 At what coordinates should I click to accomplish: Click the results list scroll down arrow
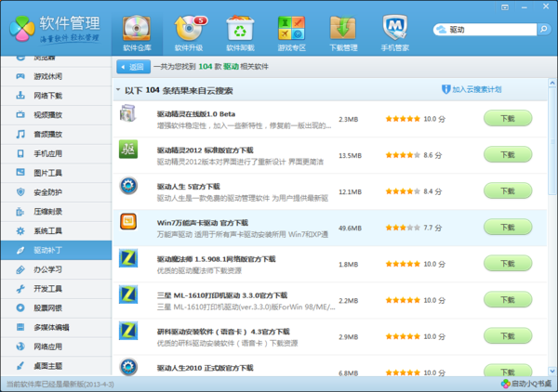tap(551, 371)
